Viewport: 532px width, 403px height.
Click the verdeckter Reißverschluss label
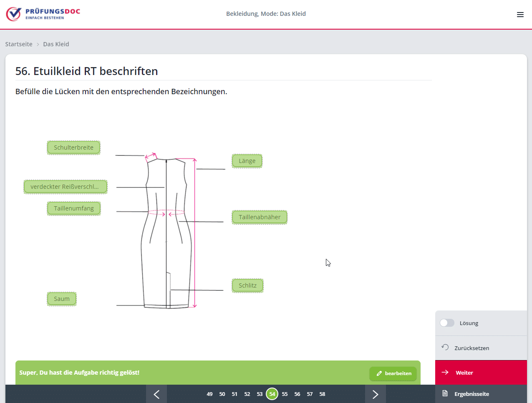tap(65, 187)
